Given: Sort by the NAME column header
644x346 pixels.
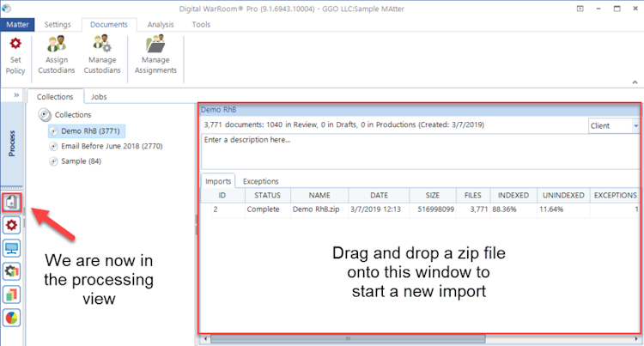Looking at the screenshot, I should coord(319,196).
